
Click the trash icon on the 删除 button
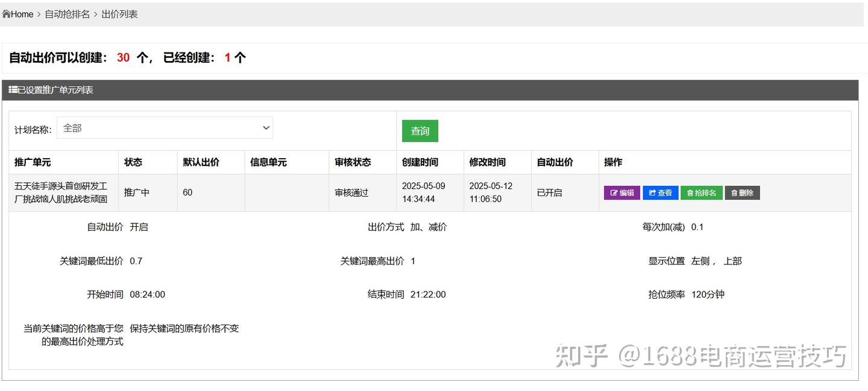(734, 193)
